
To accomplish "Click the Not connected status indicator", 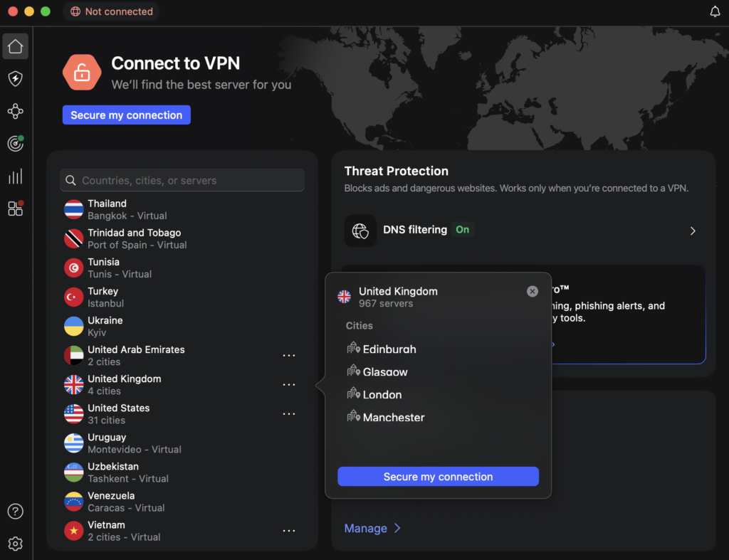I will tap(112, 11).
